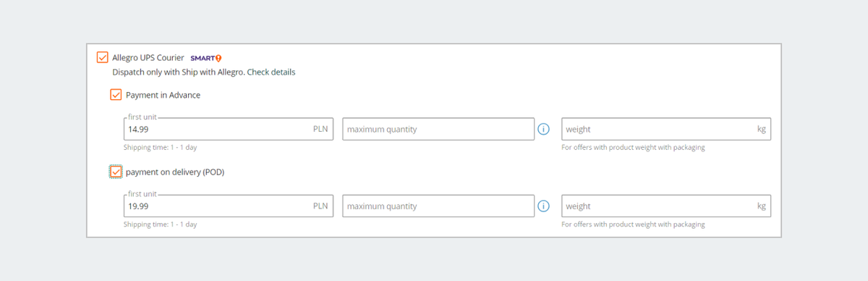The height and width of the screenshot is (281, 868).
Task: Open the Check details link
Action: tap(271, 72)
